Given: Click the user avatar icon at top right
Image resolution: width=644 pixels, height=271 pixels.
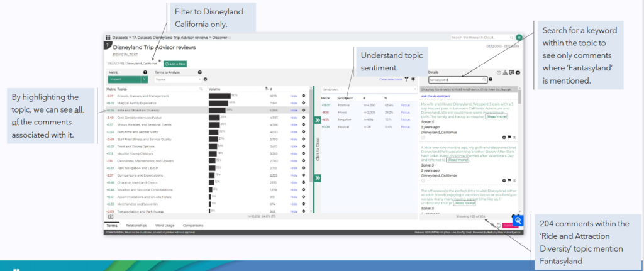Looking at the screenshot, I should point(519,38).
